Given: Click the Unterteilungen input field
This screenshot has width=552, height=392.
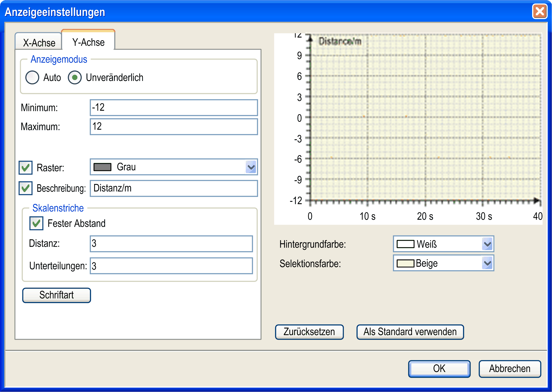Looking at the screenshot, I should click(171, 266).
